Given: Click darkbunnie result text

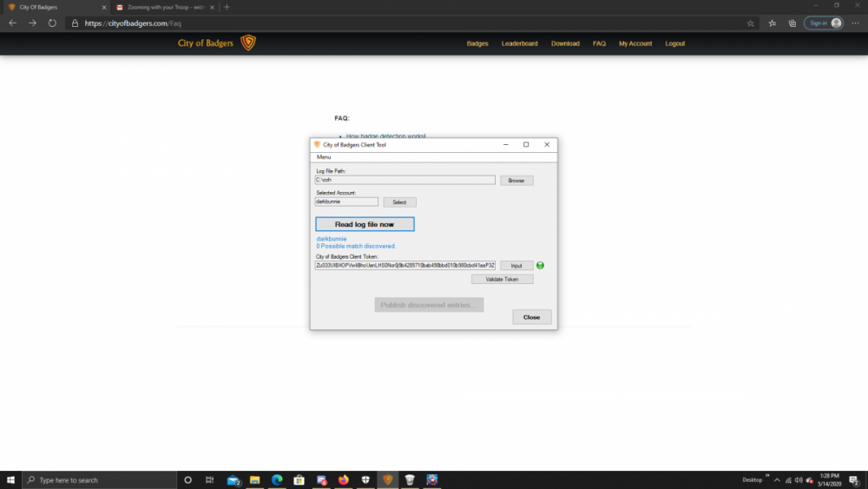Looking at the screenshot, I should pos(331,239).
